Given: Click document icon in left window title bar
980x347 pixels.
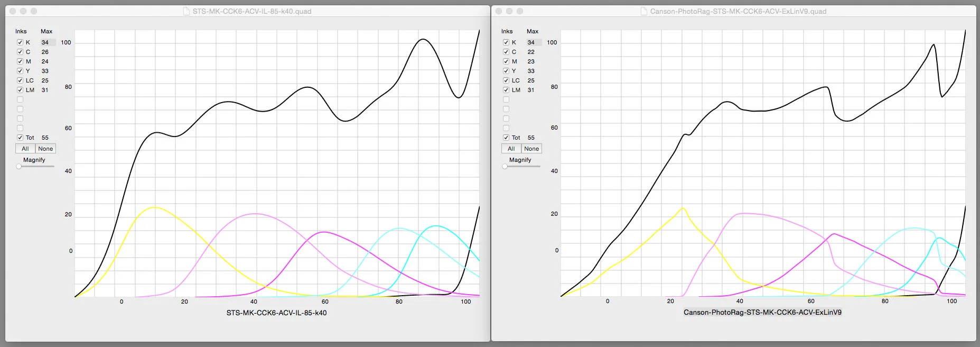Looking at the screenshot, I should click(186, 11).
